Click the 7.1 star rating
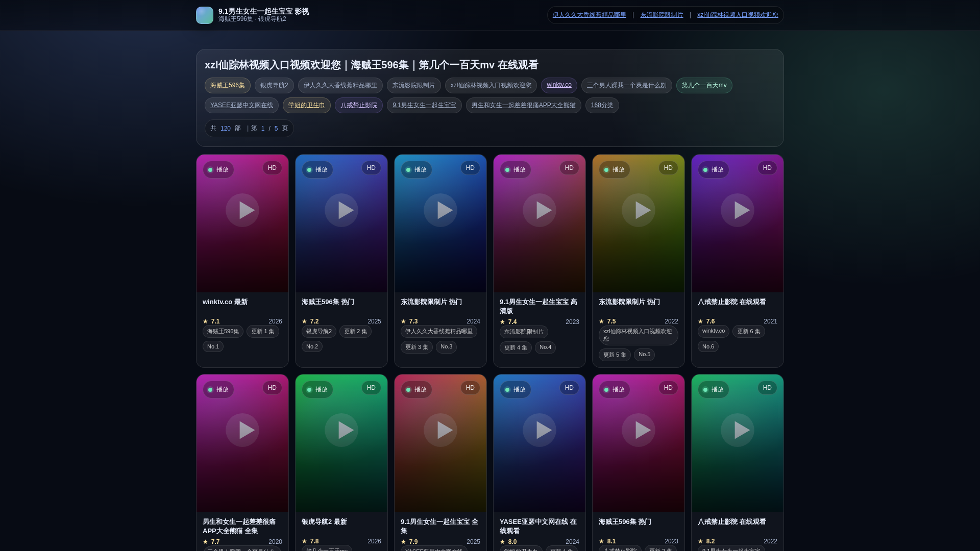Screen dimensions: 980x551 211,321
